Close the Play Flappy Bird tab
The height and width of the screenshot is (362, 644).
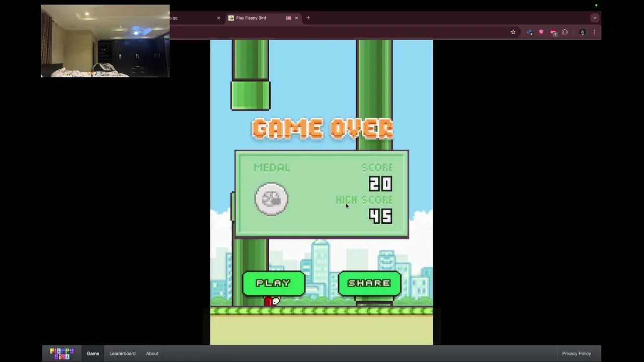click(x=296, y=18)
